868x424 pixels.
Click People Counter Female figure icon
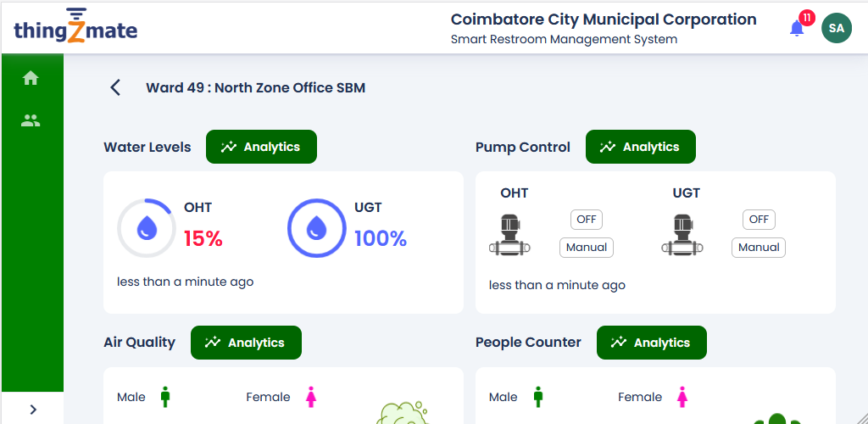682,397
